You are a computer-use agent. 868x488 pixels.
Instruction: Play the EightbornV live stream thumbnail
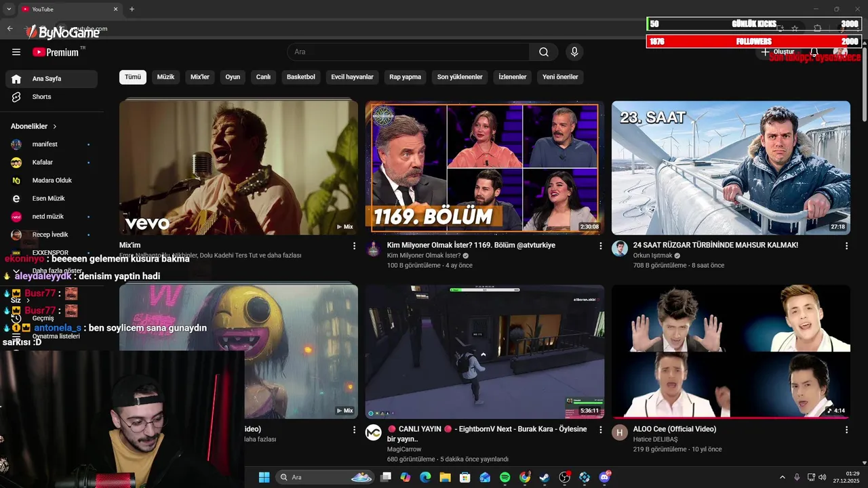tap(485, 352)
